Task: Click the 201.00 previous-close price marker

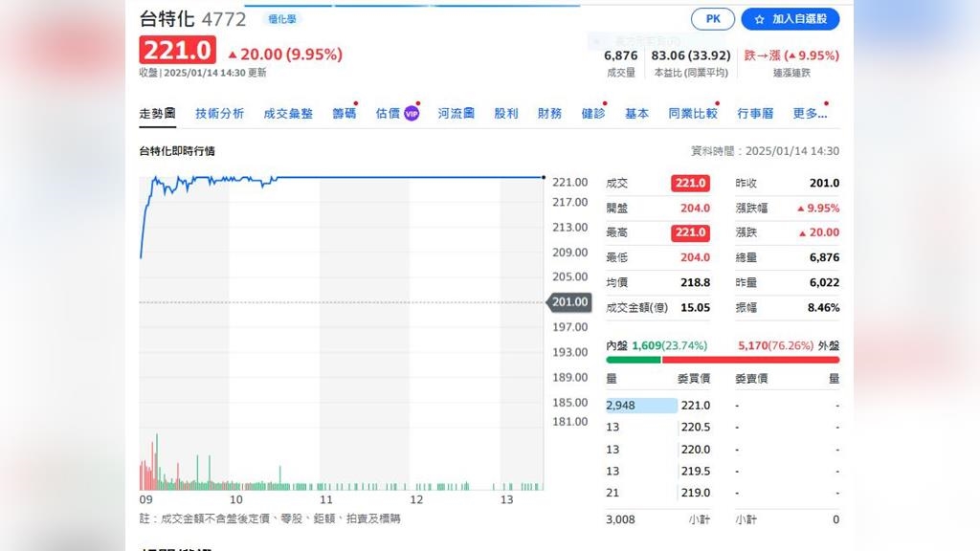Action: [569, 302]
